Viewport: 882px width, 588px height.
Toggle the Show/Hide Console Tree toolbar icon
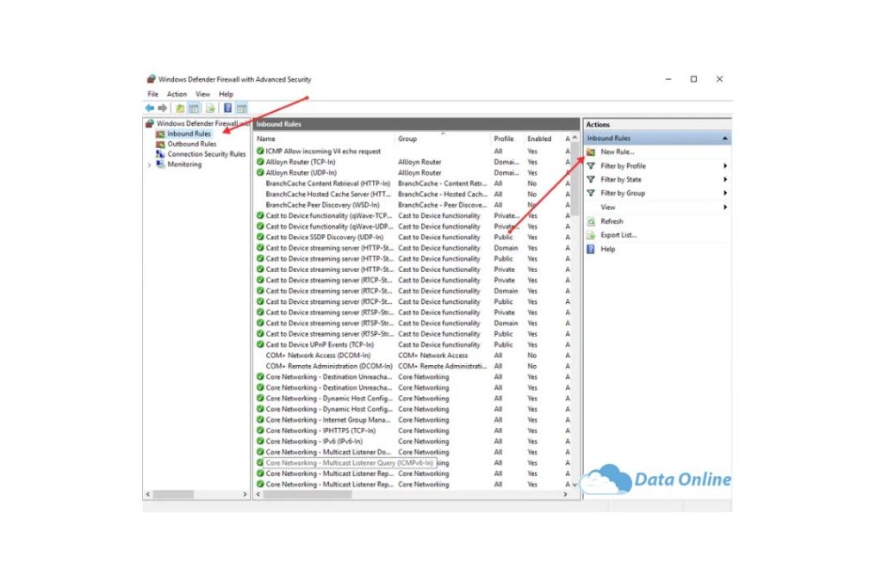pyautogui.click(x=194, y=108)
